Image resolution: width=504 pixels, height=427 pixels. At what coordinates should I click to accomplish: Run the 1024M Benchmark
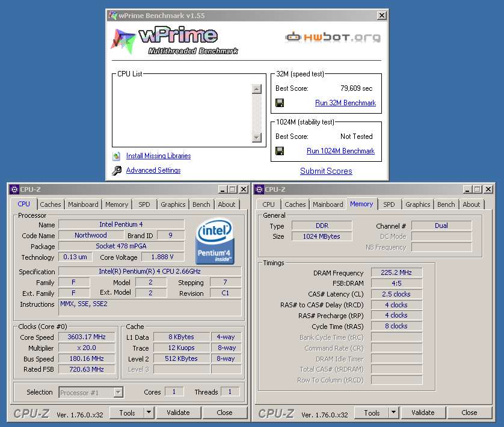tap(341, 151)
